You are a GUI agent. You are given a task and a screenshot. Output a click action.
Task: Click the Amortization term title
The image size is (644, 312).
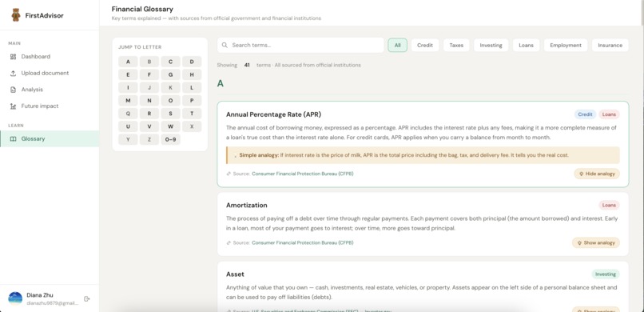click(246, 205)
